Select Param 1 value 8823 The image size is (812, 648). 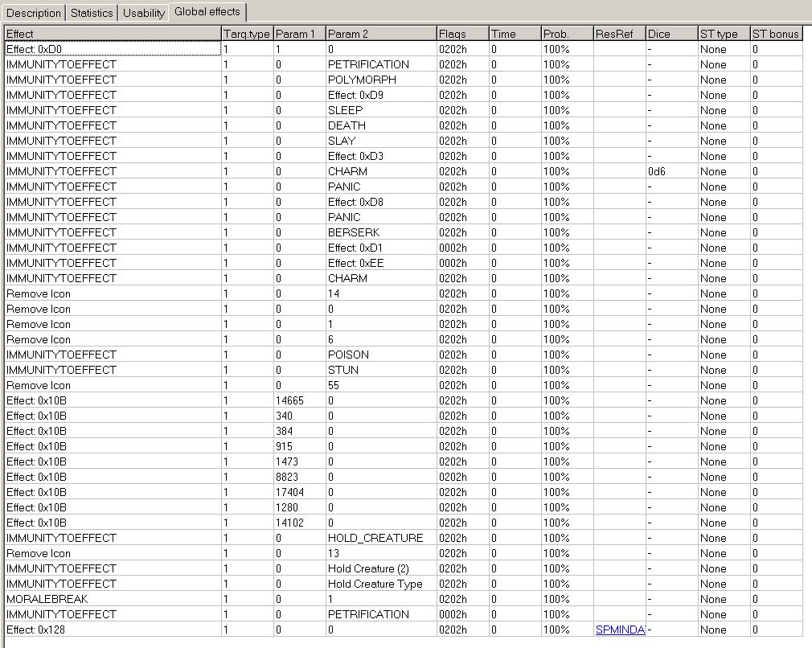pyautogui.click(x=300, y=477)
